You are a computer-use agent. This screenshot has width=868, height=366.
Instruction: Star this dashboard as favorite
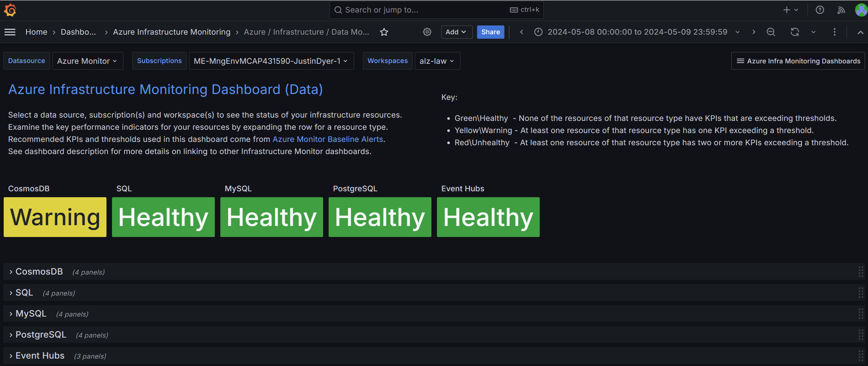click(384, 32)
